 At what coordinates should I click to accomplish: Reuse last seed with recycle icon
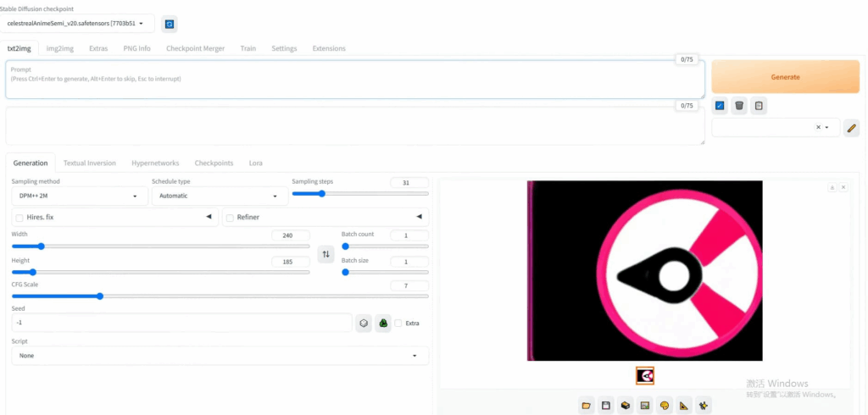383,323
